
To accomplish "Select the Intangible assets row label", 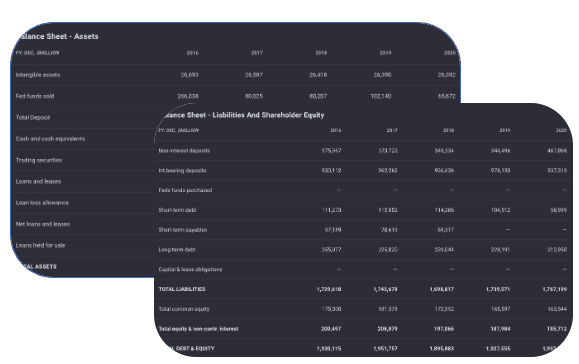I will tap(38, 75).
